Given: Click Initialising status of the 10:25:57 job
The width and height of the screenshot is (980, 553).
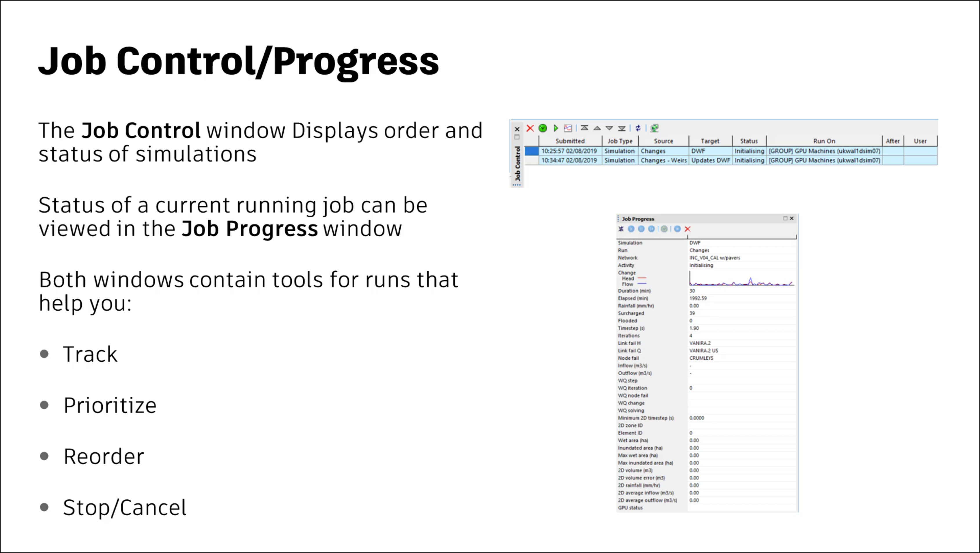Looking at the screenshot, I should [x=749, y=151].
